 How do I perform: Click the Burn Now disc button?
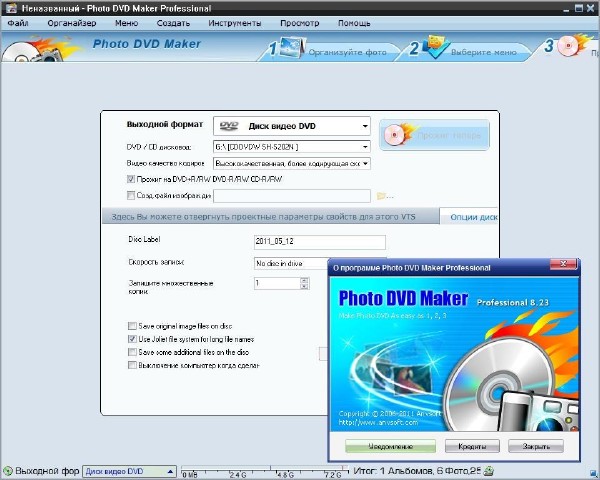[434, 135]
